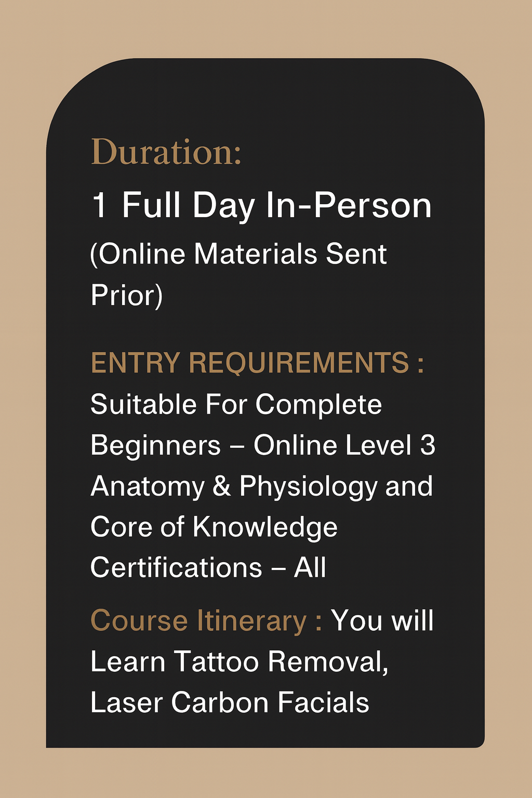
Task: Click the word "Beginners"
Action: point(155,445)
